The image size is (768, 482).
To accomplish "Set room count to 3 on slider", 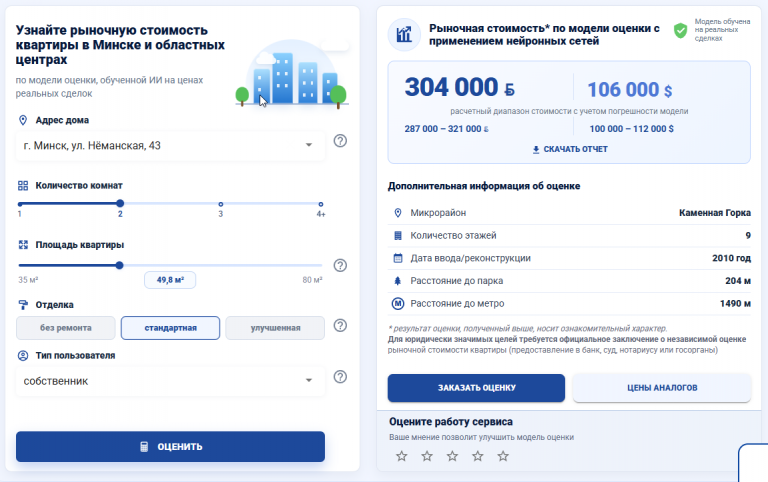I will click(x=220, y=204).
